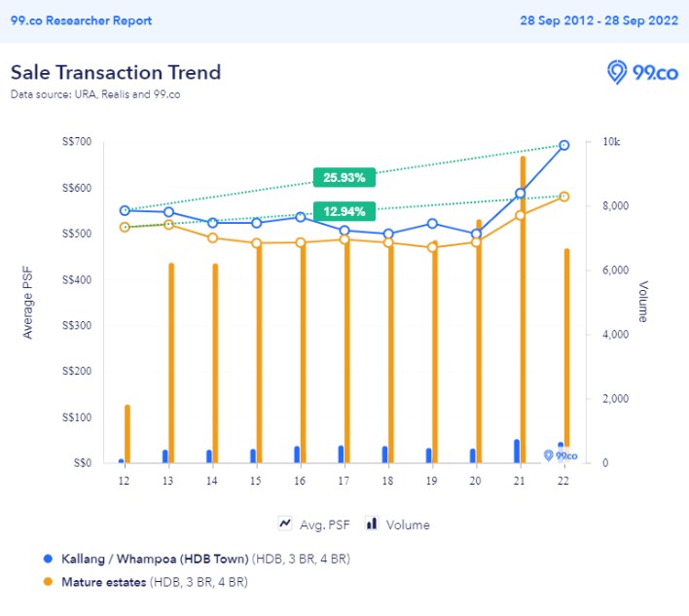Click the date range 28 Sep 2012 - 28 Sep 2022

point(598,20)
